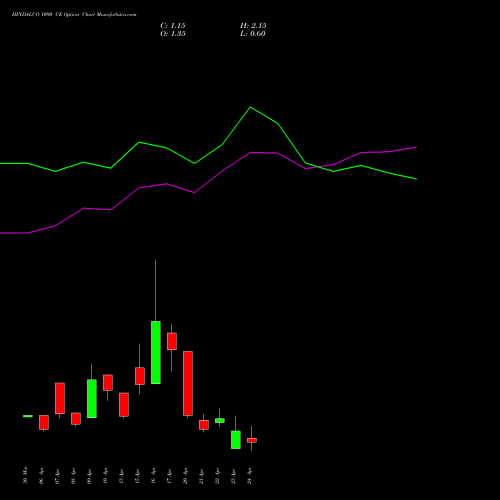Select the 30 Mar date label
The width and height of the screenshot is (500, 500).
[x=25, y=475]
